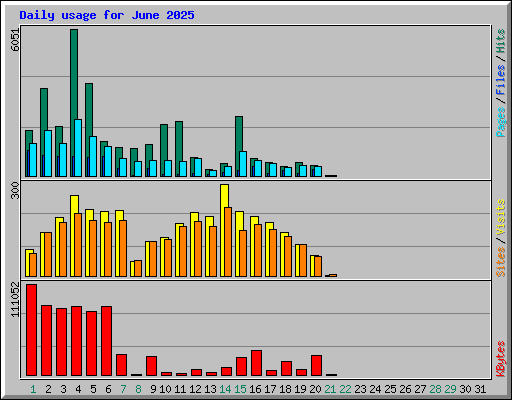Click the 'KBytes' legend label

(500, 359)
